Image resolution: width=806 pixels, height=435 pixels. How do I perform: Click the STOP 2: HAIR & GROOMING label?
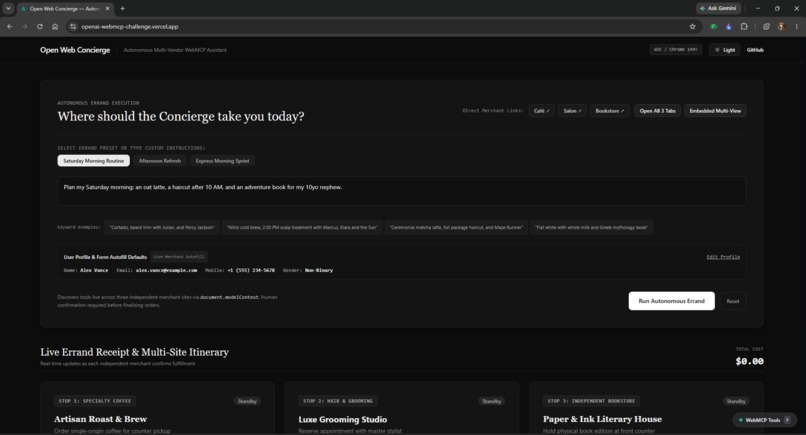click(x=338, y=401)
